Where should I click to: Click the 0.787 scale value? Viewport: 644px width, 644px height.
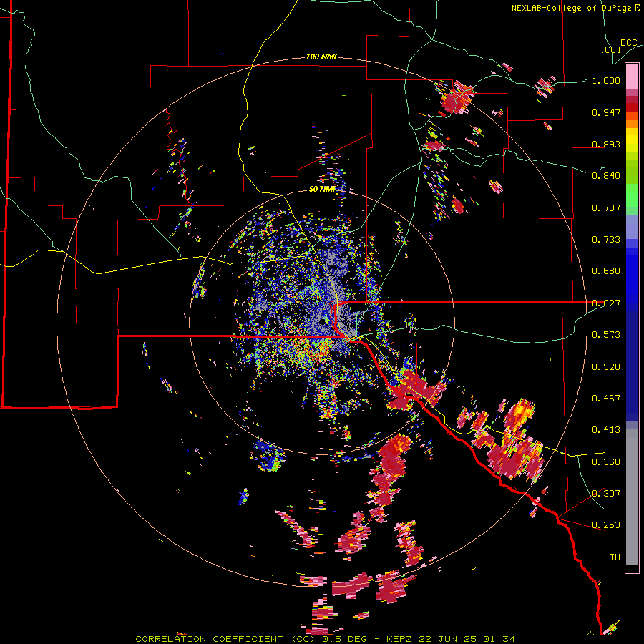point(606,208)
